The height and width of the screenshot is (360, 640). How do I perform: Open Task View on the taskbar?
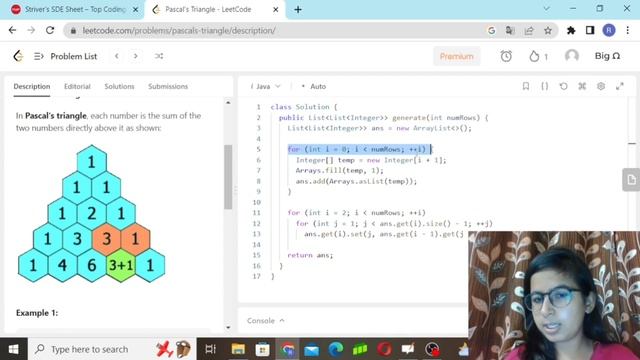tap(210, 349)
